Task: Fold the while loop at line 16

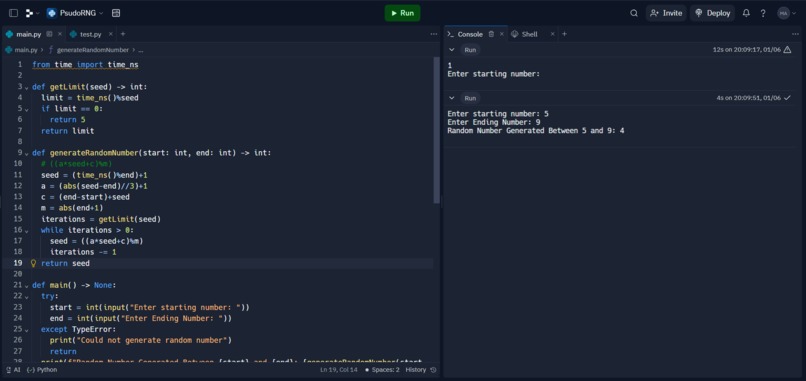Action: coord(27,230)
